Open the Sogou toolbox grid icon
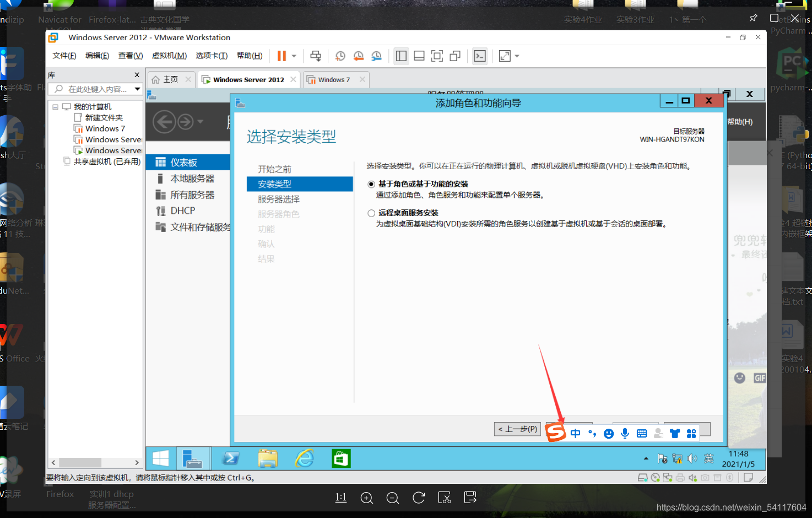The height and width of the screenshot is (518, 812). pos(691,434)
